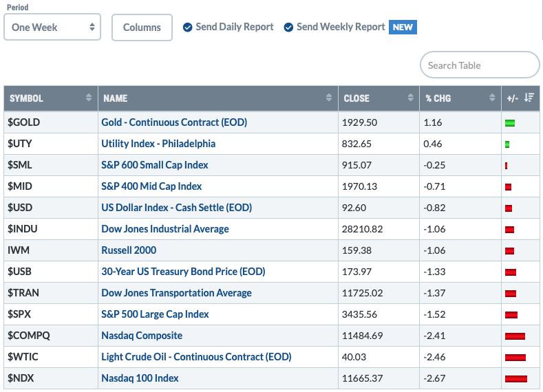Sort table by SYMBOL column arrows
The image size is (543, 392).
pos(89,98)
